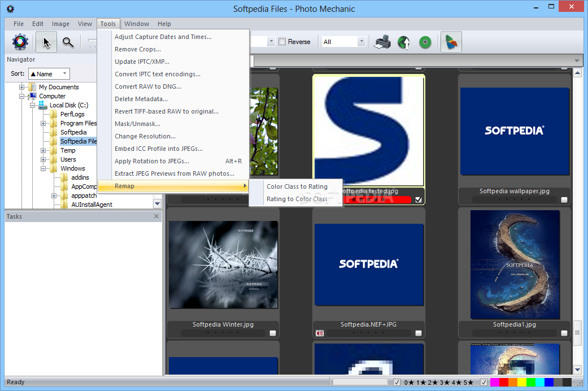Expand the apppatch folder node
Screen dimensions: 588x391
(x=54, y=196)
